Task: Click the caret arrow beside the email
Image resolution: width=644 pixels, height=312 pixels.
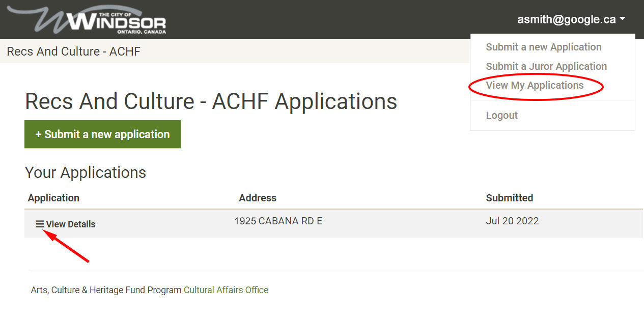Action: coord(622,20)
